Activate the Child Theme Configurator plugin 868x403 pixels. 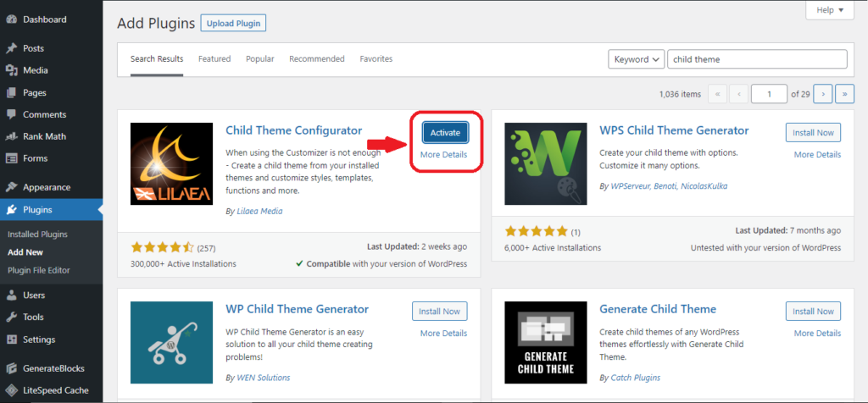445,133
